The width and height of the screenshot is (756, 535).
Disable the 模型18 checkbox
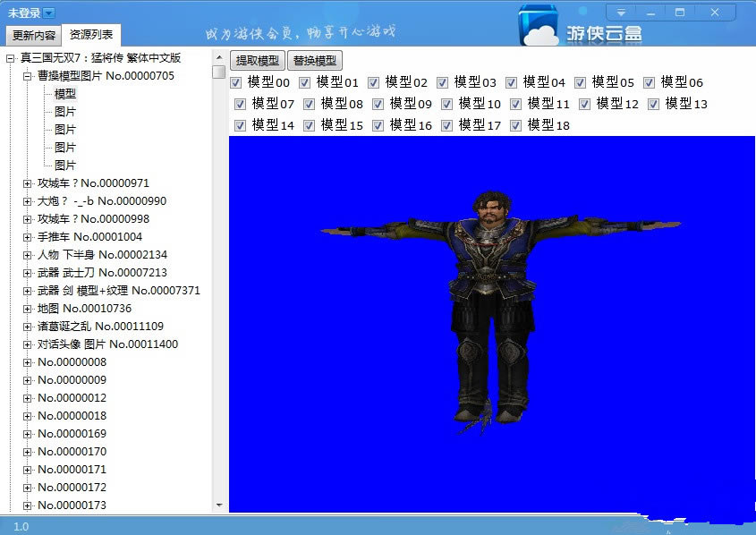tap(516, 125)
